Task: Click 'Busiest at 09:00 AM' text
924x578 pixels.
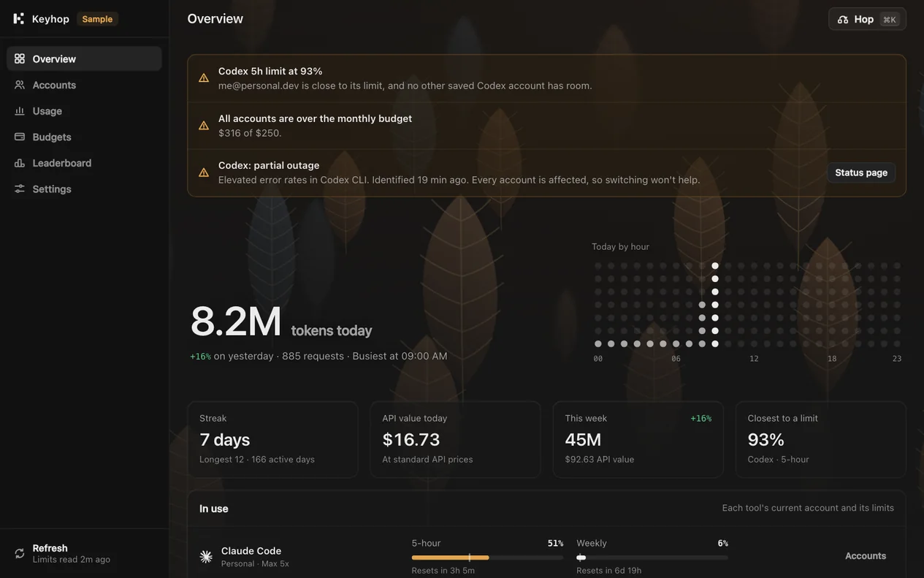Action: coord(400,356)
